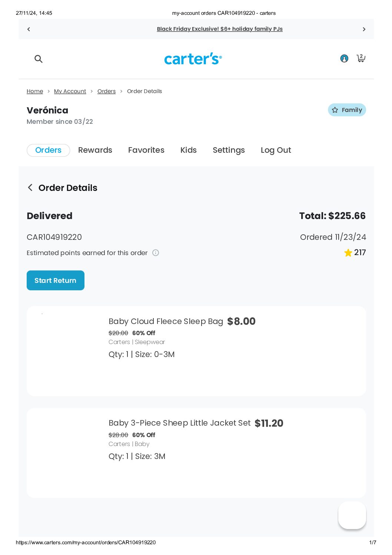The width and height of the screenshot is (392, 555).
Task: Open the Favorites tab
Action: (x=146, y=150)
